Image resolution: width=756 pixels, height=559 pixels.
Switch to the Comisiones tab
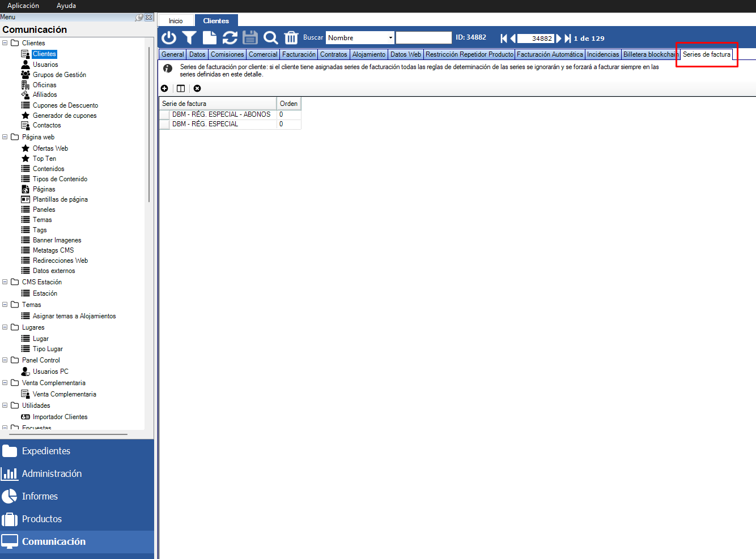point(227,54)
